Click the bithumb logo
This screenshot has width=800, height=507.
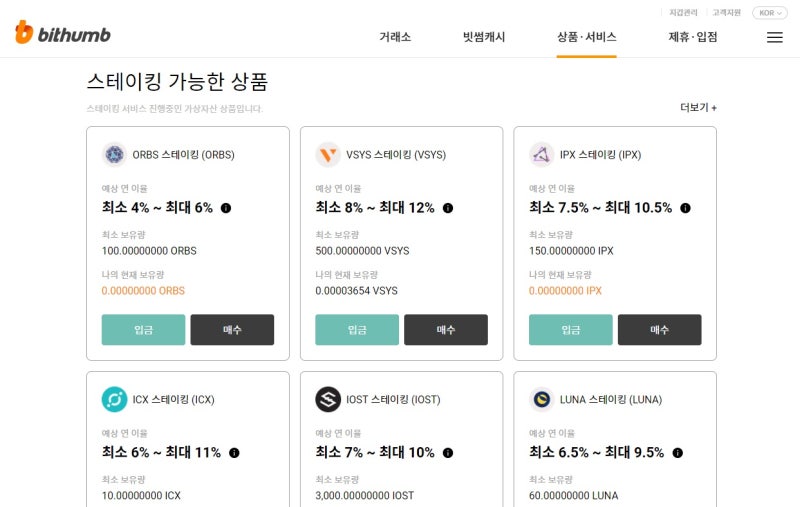(63, 33)
